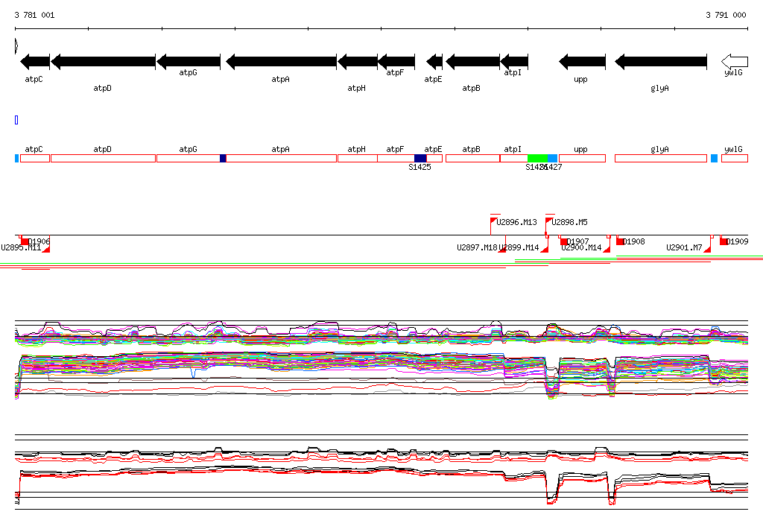Image resolution: width=763 pixels, height=532 pixels.
Task: Select the atpB black gene arrow
Action: tap(472, 61)
